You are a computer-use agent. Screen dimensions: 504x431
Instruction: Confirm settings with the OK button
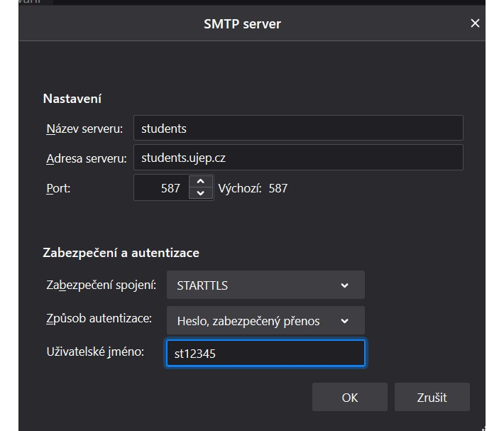pos(349,398)
